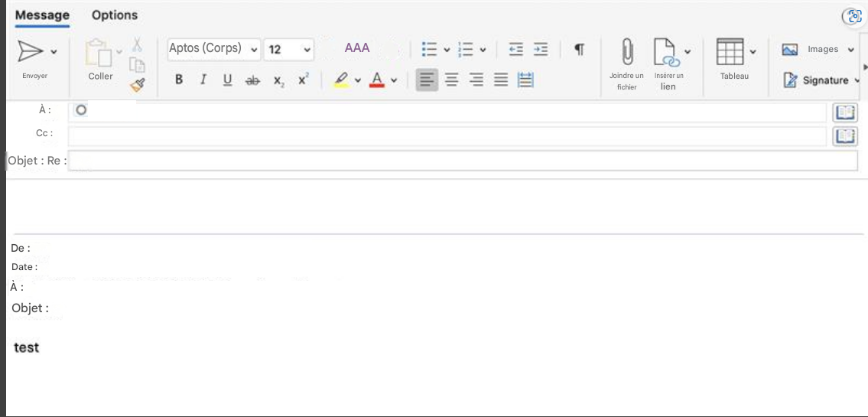
Task: Click the purple AAA text styles button
Action: (x=357, y=48)
